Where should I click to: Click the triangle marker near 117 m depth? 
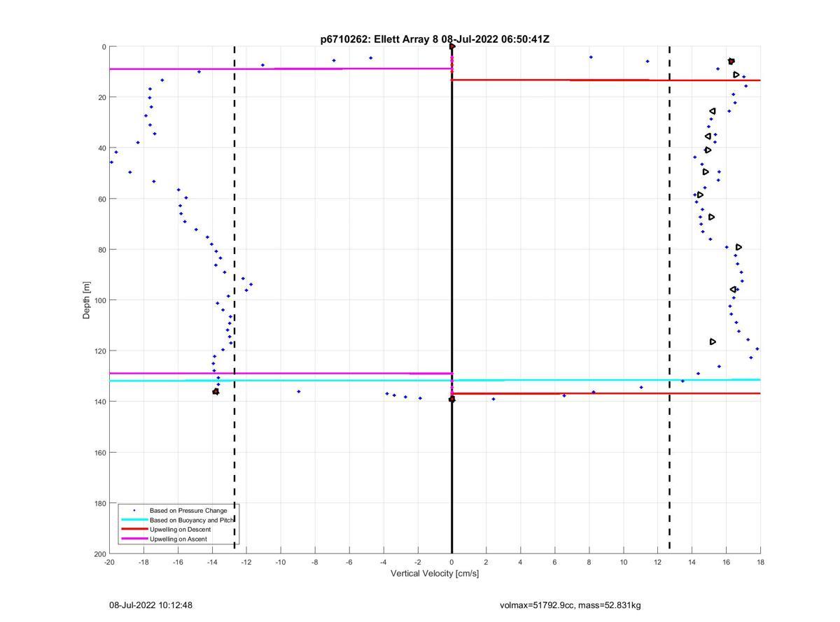pyautogui.click(x=713, y=342)
